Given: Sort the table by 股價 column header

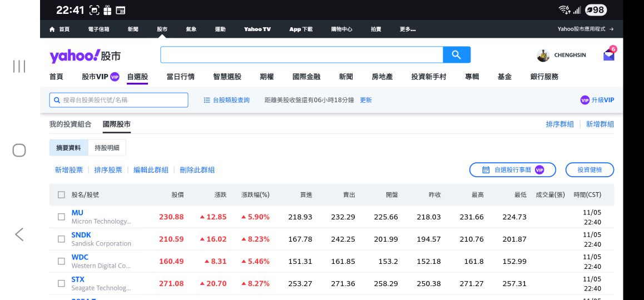Looking at the screenshot, I should 177,195.
